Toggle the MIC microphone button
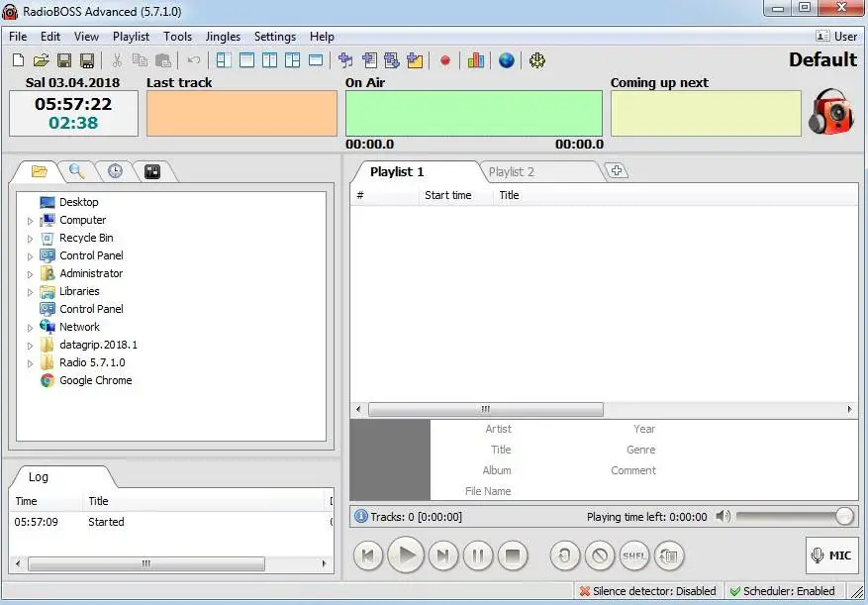 [831, 555]
